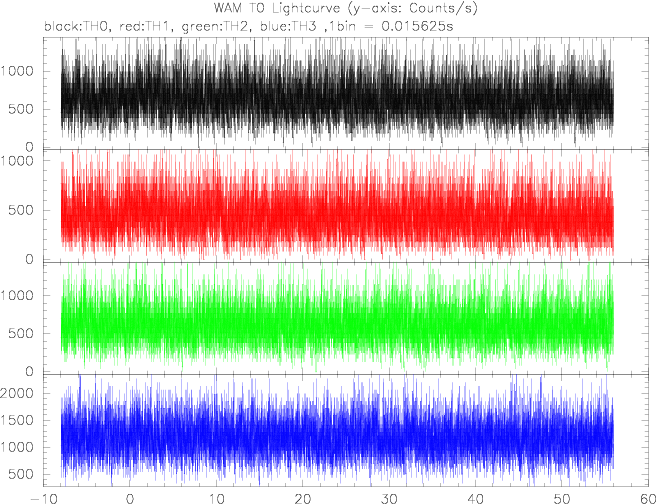The height and width of the screenshot is (504, 657).
Task: Click the legend text "red:TH1"
Action: click(x=144, y=26)
